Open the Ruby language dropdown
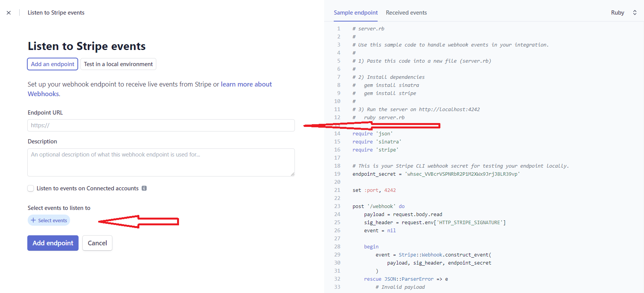 [x=624, y=13]
